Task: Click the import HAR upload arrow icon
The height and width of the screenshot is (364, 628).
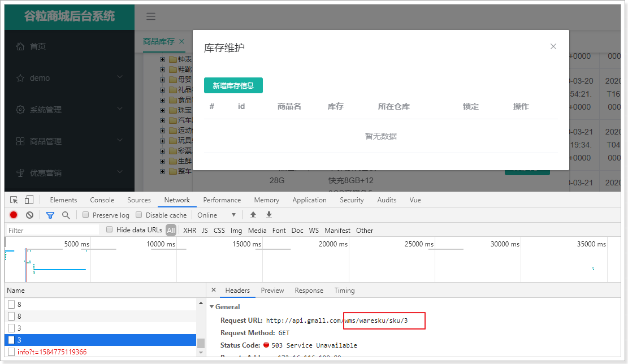Action: (x=253, y=215)
